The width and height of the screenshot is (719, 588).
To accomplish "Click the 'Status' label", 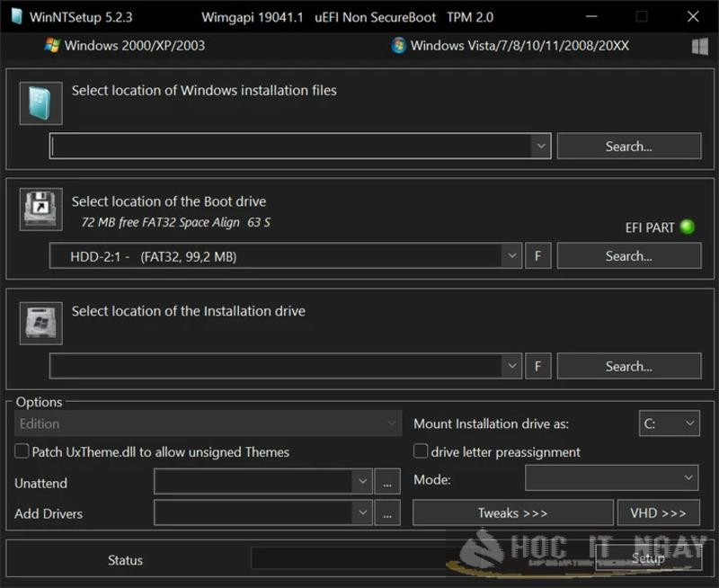I will (125, 560).
